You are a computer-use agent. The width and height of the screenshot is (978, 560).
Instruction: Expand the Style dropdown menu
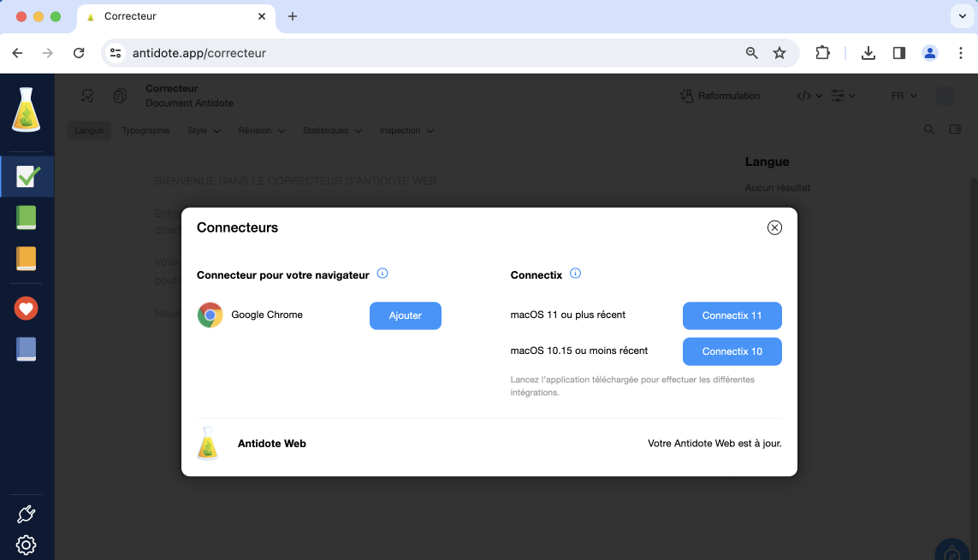pos(204,131)
